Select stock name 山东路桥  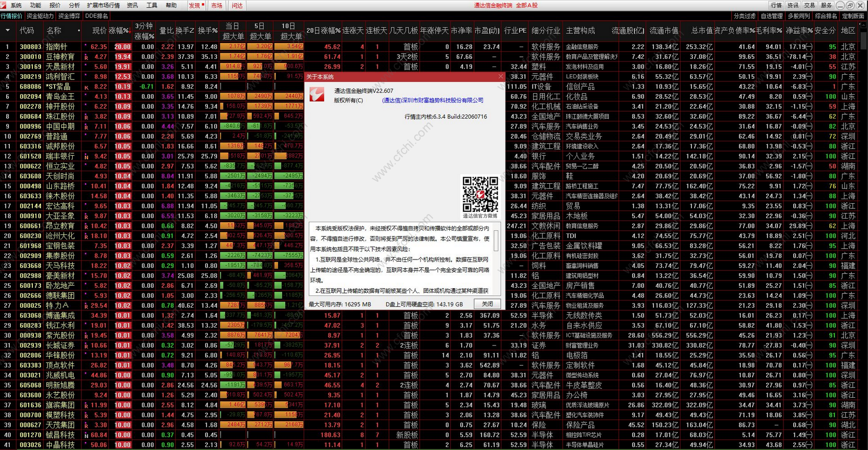point(60,186)
